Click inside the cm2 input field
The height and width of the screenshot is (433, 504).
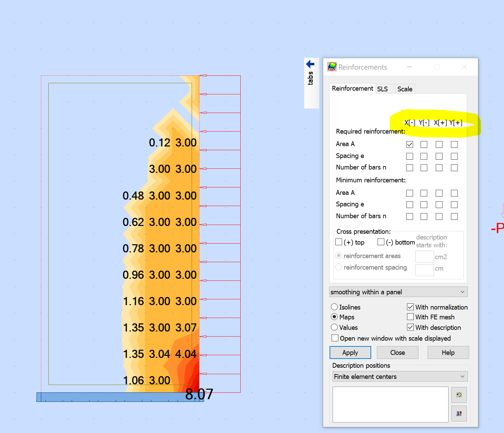424,256
